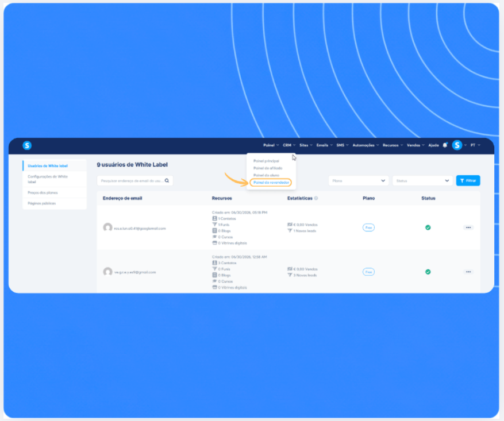
Task: Expand the Emails menu
Action: 324,145
